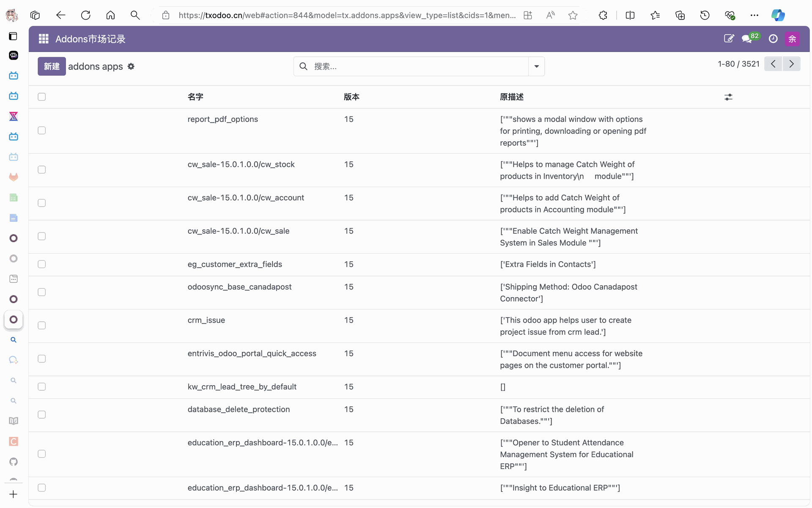This screenshot has width=812, height=508.
Task: Go to browser home page
Action: (110, 15)
